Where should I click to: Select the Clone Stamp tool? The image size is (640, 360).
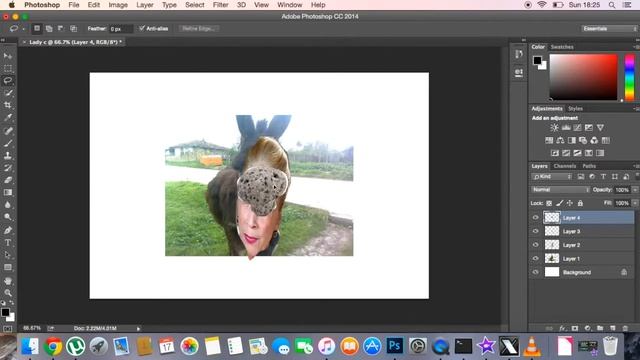pos(8,156)
